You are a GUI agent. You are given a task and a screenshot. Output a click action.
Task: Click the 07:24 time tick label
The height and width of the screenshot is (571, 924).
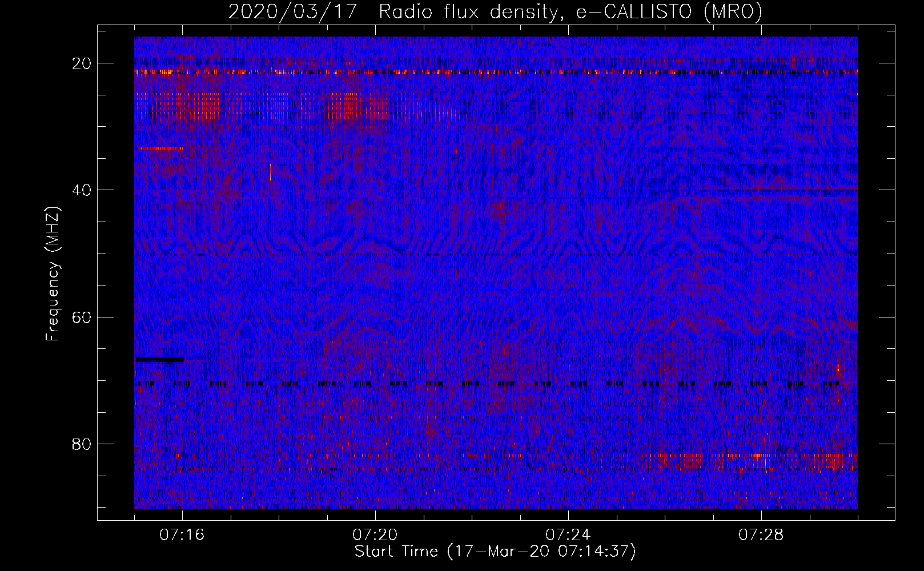568,535
